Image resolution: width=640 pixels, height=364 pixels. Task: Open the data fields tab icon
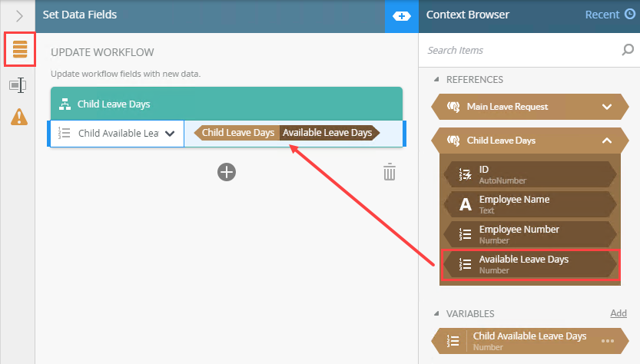click(20, 49)
